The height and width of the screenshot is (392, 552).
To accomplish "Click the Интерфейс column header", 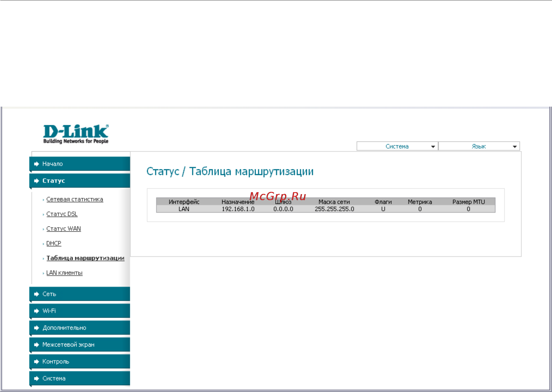I will point(184,202).
